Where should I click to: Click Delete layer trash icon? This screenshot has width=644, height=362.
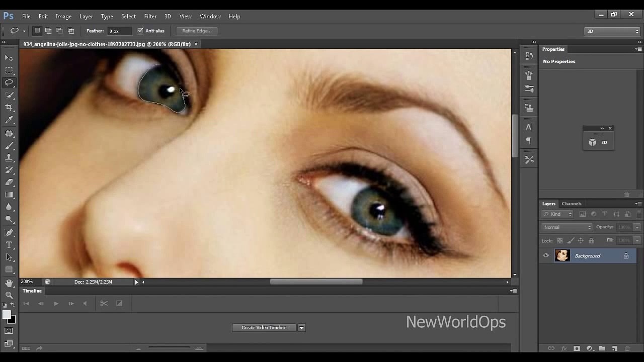627,348
